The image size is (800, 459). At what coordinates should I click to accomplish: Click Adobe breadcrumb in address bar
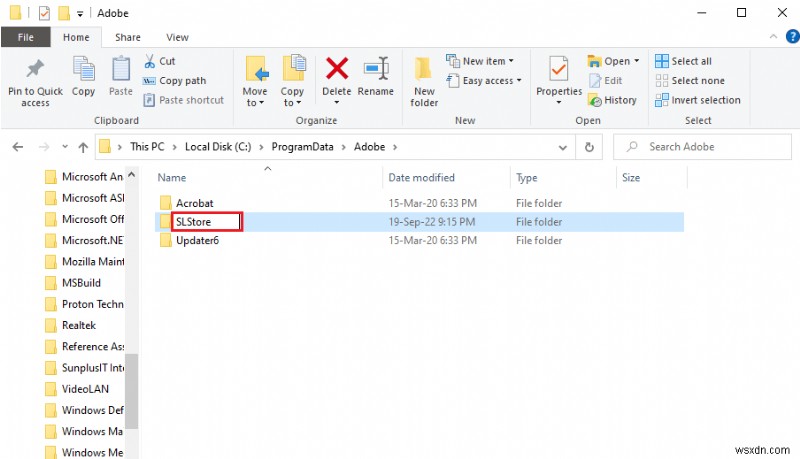coord(369,147)
